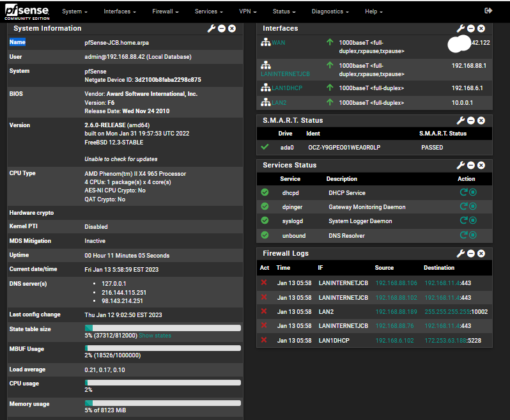Open the Services dropdown menu
510x420 pixels.
[209, 12]
